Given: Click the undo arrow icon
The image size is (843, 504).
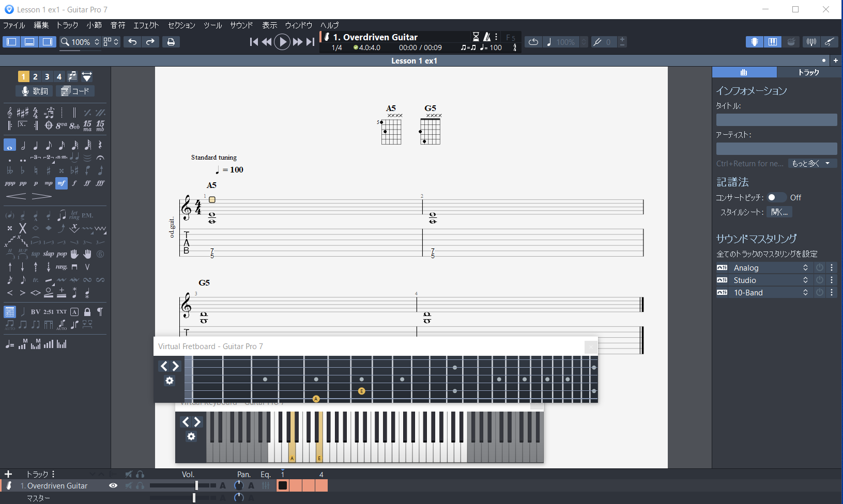Looking at the screenshot, I should (132, 42).
